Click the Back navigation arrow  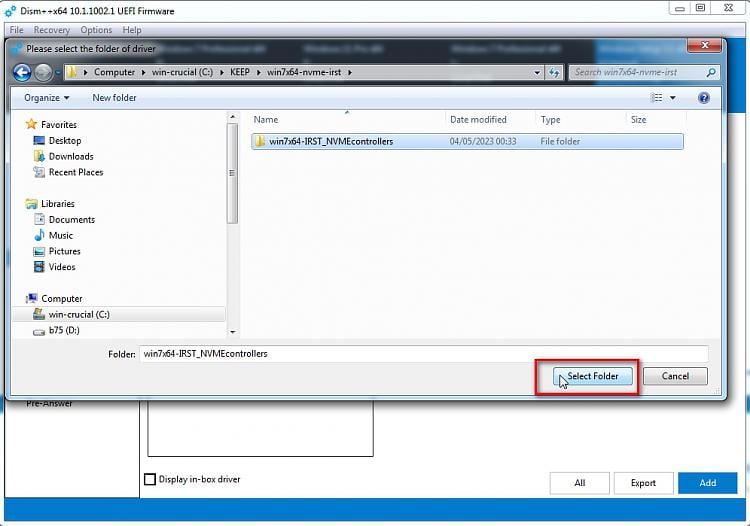pos(22,73)
